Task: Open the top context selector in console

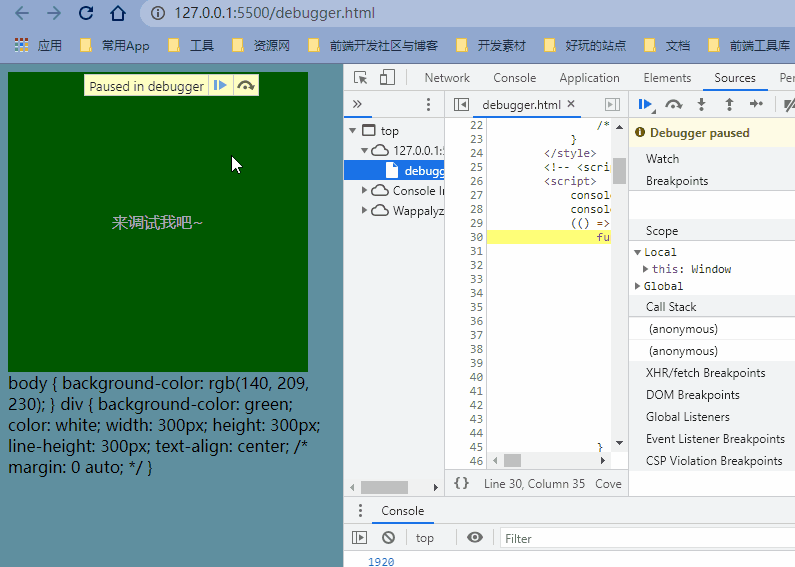Action: point(425,538)
